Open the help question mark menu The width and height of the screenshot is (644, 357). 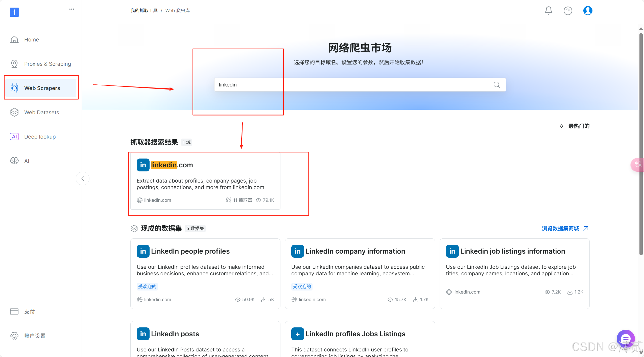click(x=568, y=11)
